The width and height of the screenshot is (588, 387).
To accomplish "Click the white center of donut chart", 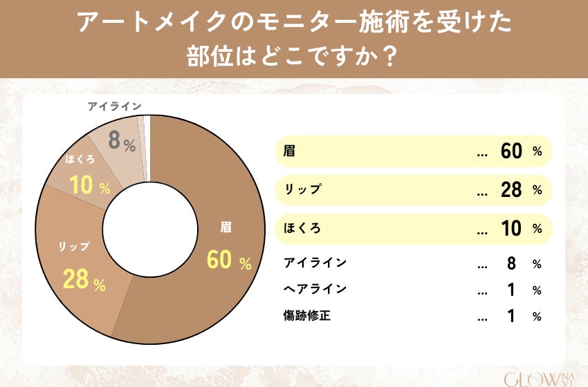I will [x=149, y=229].
